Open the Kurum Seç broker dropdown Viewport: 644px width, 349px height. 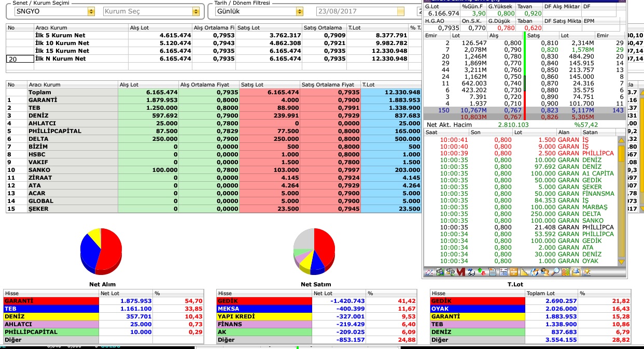pyautogui.click(x=196, y=11)
